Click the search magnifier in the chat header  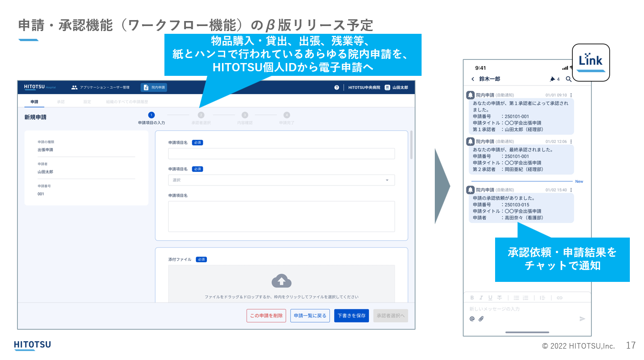click(569, 79)
